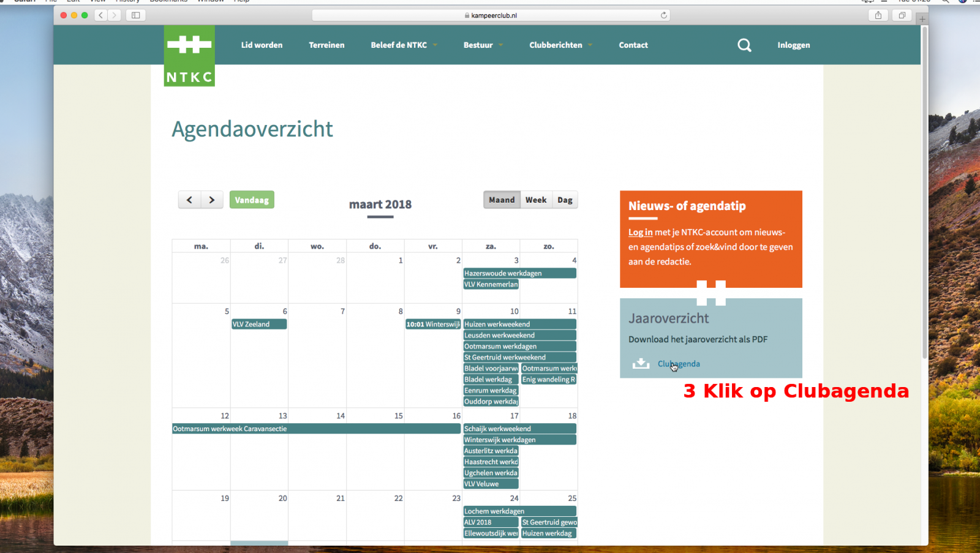Click the Safari share icon
Image resolution: width=980 pixels, height=553 pixels.
[x=878, y=15]
